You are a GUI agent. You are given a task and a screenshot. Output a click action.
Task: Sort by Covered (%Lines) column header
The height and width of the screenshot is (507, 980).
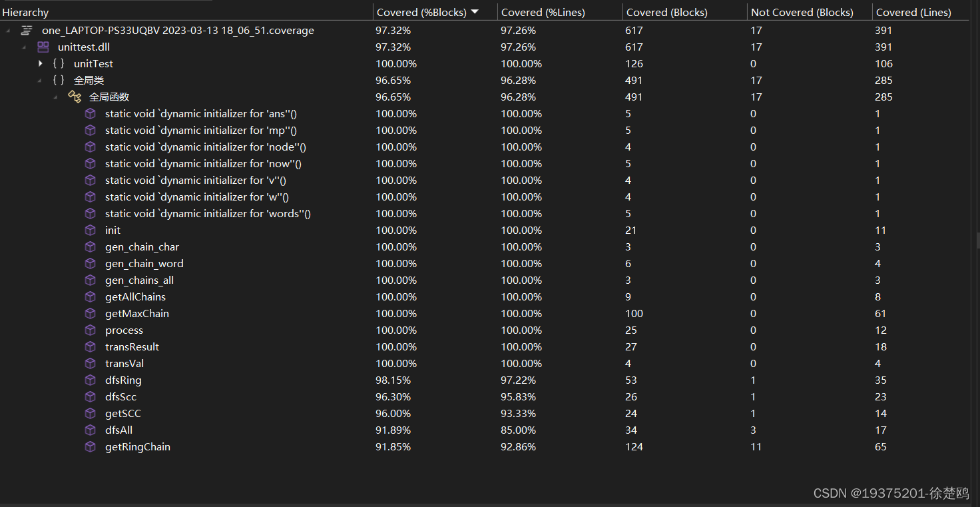coord(560,12)
